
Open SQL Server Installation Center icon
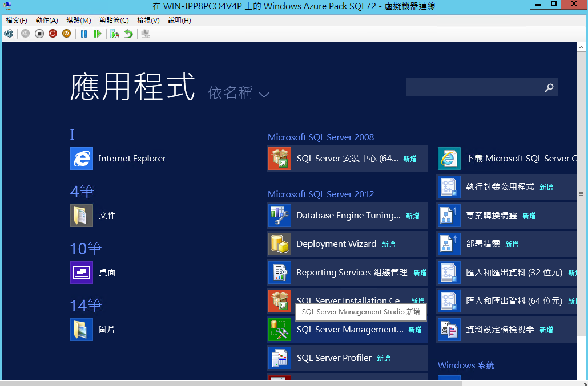pyautogui.click(x=280, y=301)
